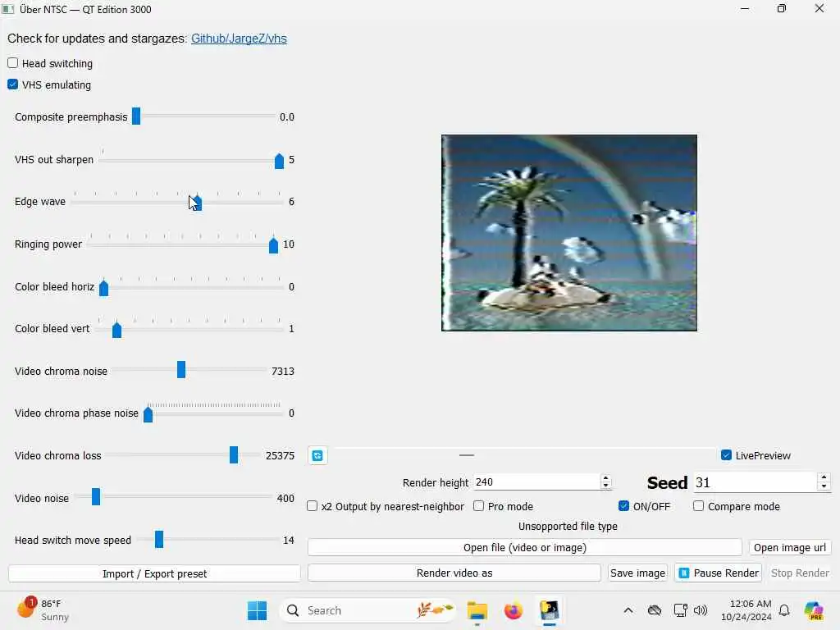Image resolution: width=840 pixels, height=630 pixels.
Task: Open the Github/JargeZ/vhs link
Action: click(239, 39)
